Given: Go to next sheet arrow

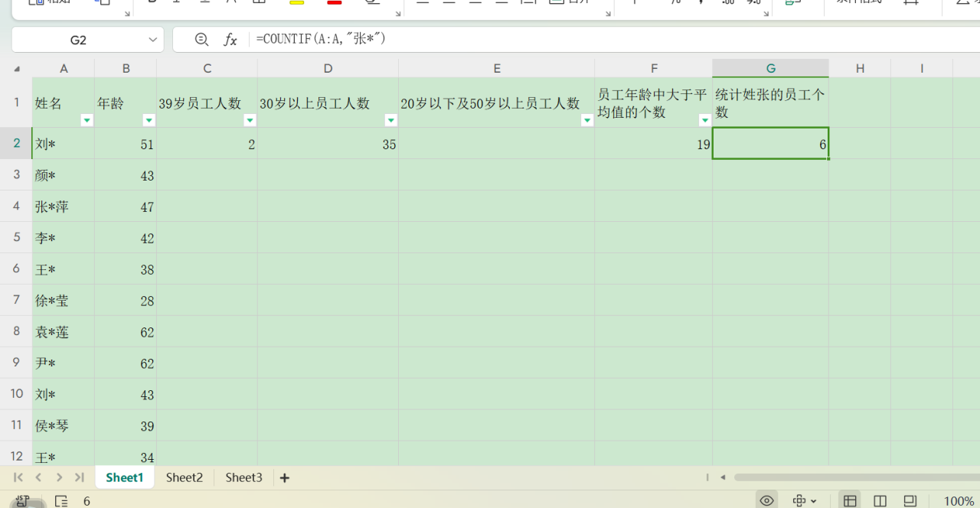Looking at the screenshot, I should (59, 477).
